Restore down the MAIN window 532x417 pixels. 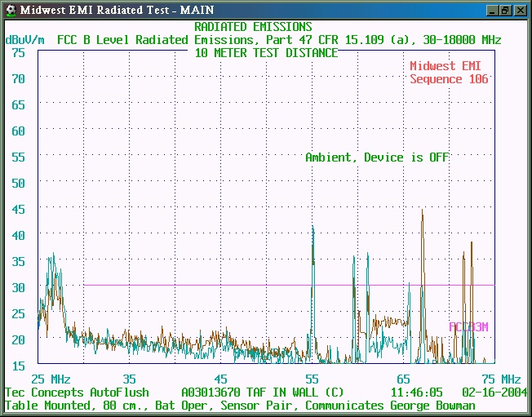tap(505, 10)
